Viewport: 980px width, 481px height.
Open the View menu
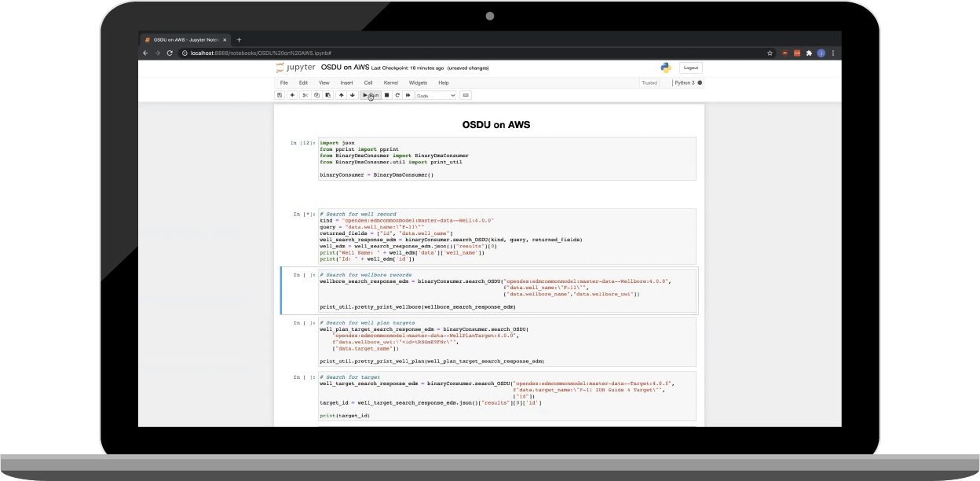324,83
